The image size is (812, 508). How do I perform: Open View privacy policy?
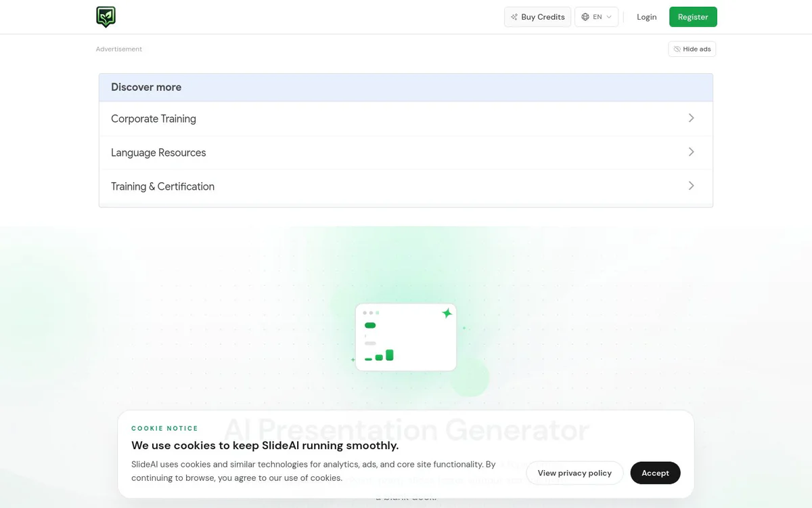point(574,473)
